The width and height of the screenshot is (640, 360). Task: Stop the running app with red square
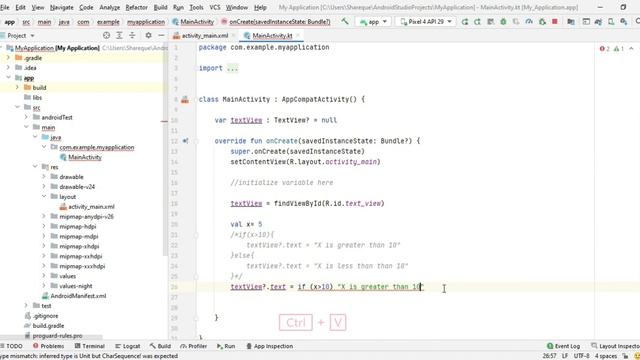point(555,22)
